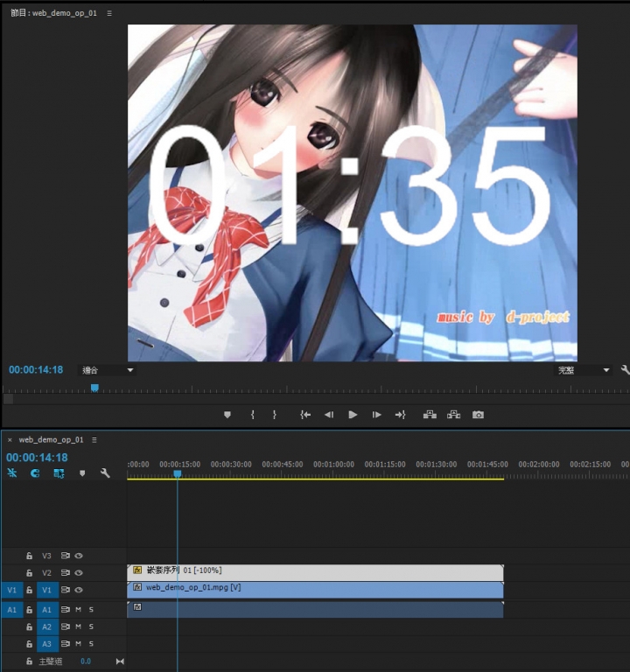Solo track A2

(x=91, y=626)
